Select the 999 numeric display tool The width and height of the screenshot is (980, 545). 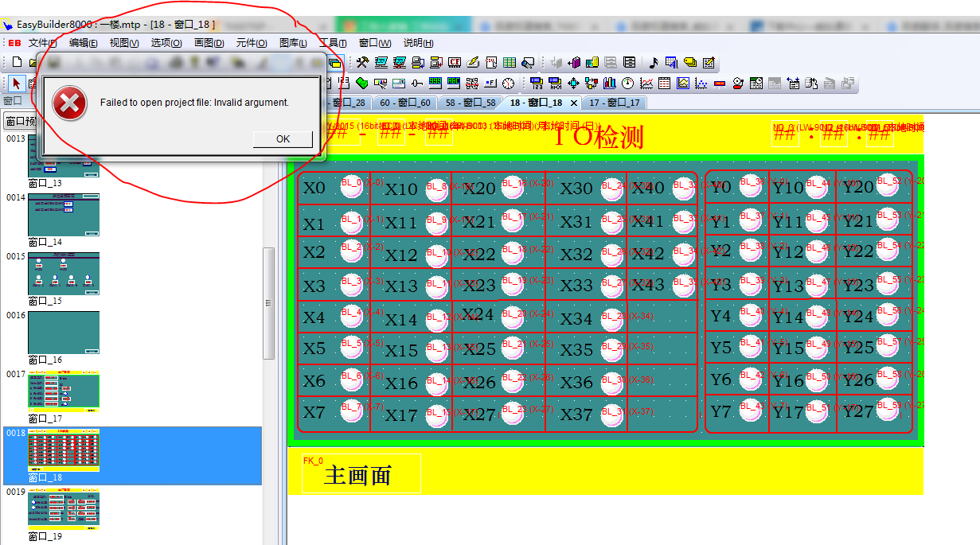coord(435,83)
